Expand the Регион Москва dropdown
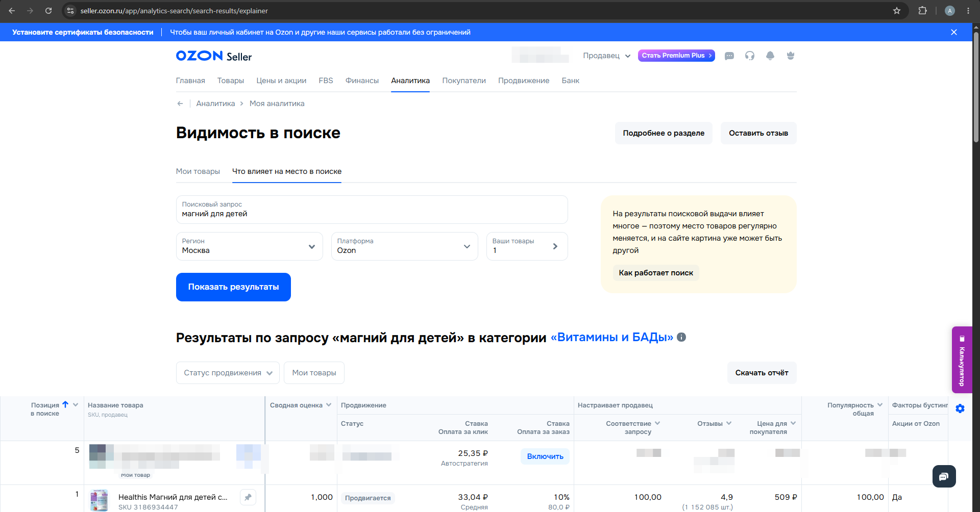Screen dimensions: 980x512 pyautogui.click(x=250, y=246)
